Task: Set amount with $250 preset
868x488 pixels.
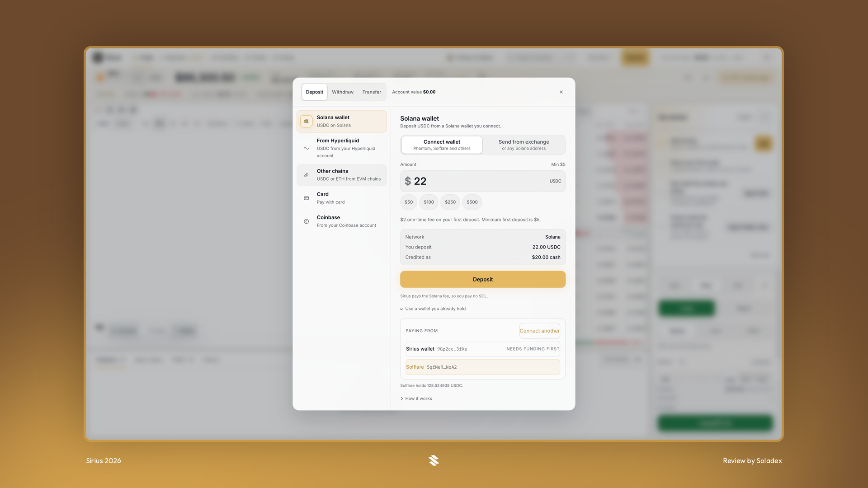Action: tap(450, 202)
